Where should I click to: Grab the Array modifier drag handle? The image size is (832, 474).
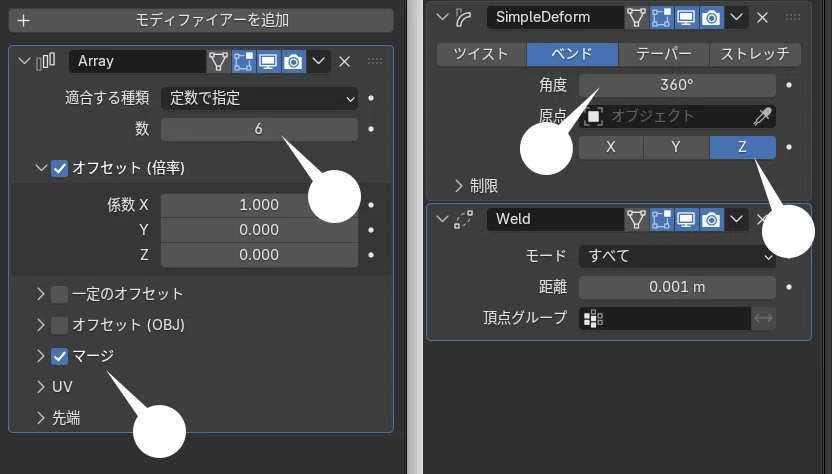pos(375,61)
